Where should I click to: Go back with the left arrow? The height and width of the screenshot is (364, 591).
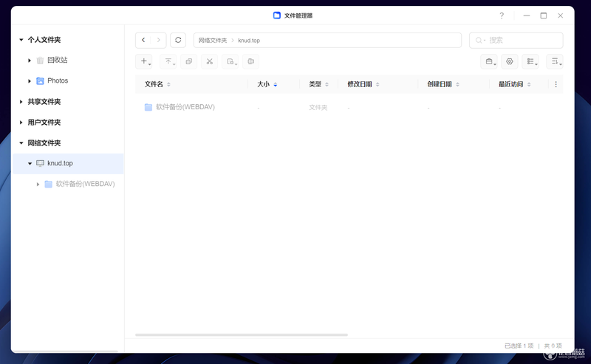(143, 40)
